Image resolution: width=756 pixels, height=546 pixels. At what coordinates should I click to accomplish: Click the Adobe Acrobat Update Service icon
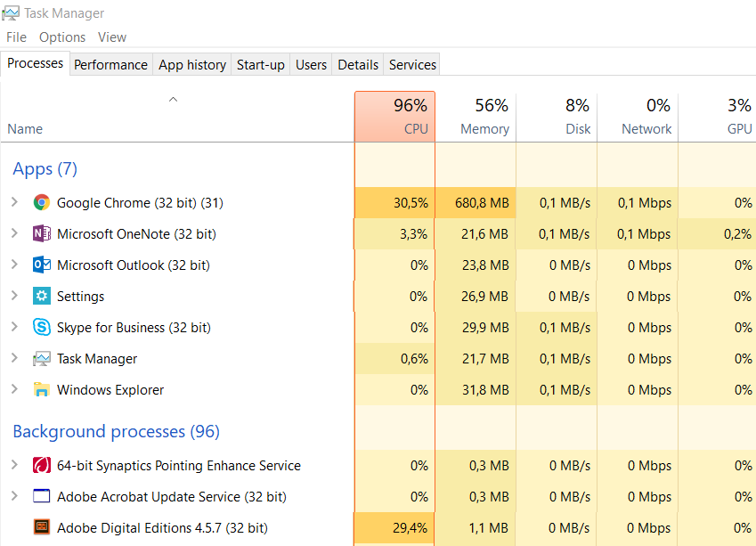click(x=42, y=496)
